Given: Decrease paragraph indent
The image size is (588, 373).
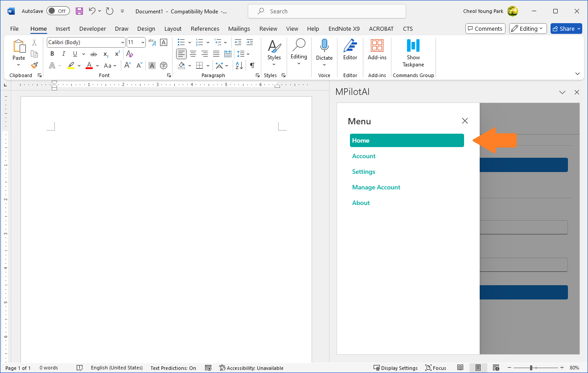Looking at the screenshot, I should pos(238,42).
